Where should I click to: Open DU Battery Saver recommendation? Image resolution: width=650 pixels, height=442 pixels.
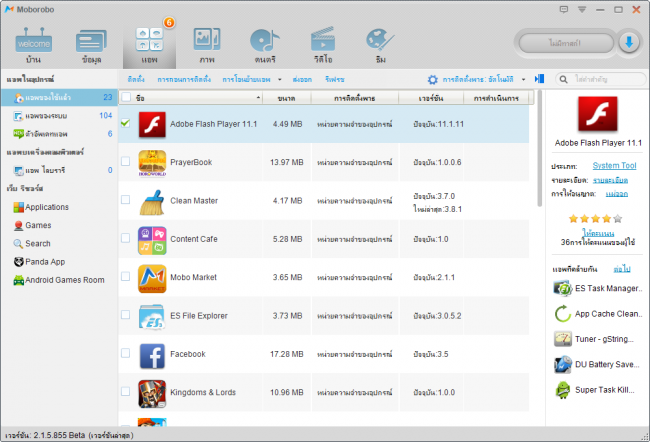(597, 364)
